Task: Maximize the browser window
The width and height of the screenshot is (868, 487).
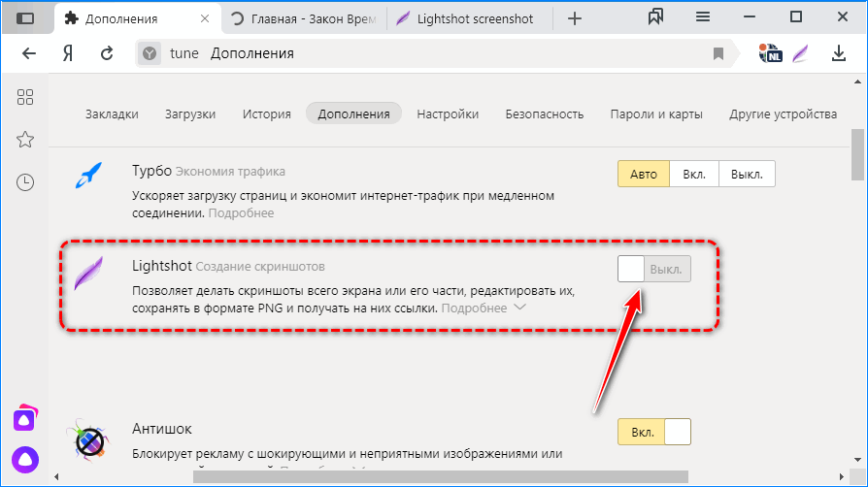Action: (x=795, y=17)
